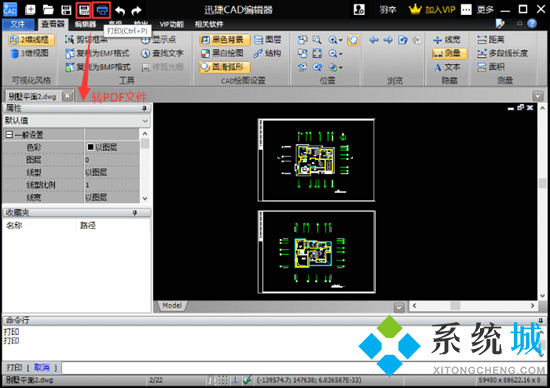This screenshot has height=388, width=550.
Task: Click the properties list scroll down arrow
Action: coord(145,199)
